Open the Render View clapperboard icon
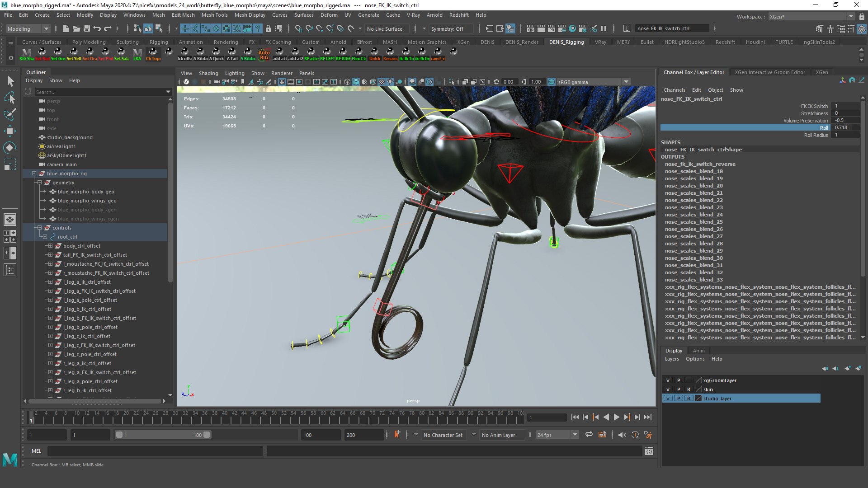 [x=530, y=28]
